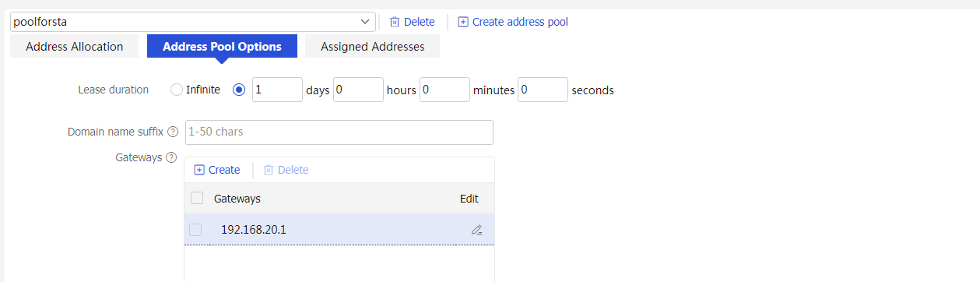Click the plus icon for Create address pool

tap(463, 22)
